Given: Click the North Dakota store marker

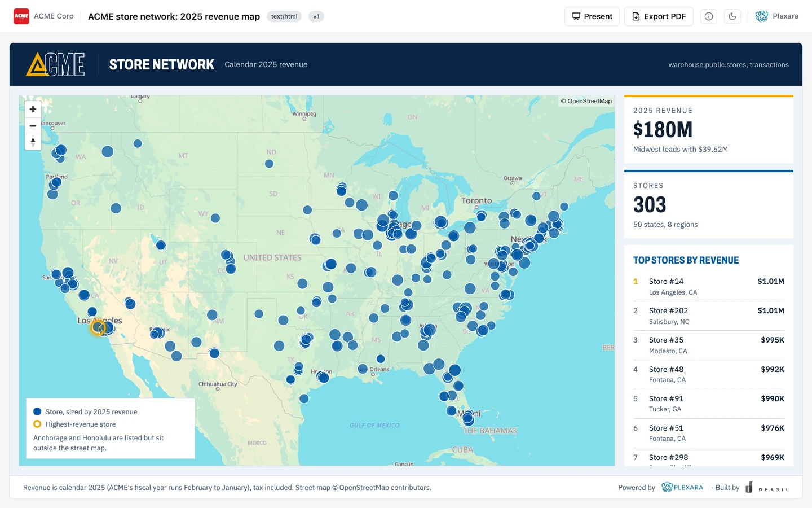Looking at the screenshot, I should (269, 164).
